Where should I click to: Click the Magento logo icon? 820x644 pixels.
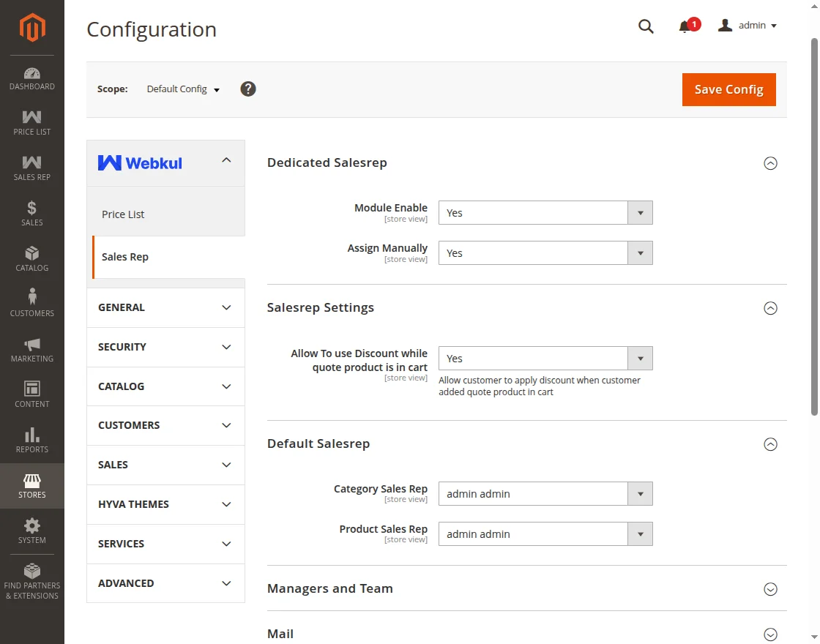pos(32,28)
